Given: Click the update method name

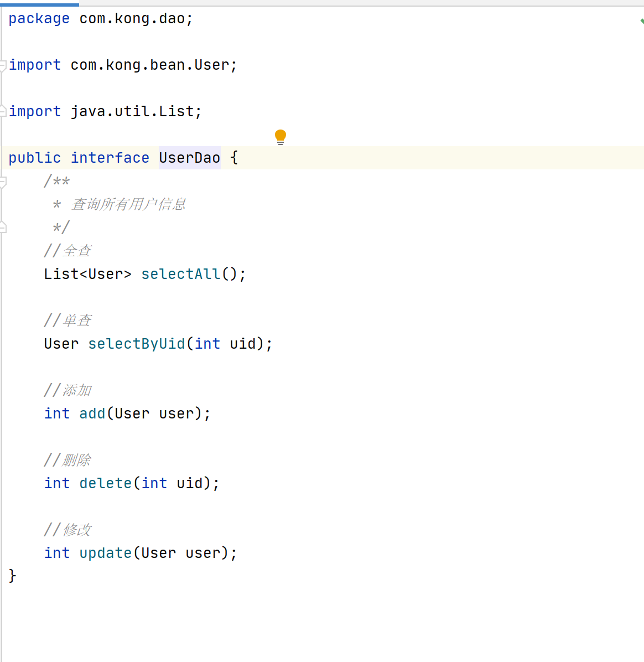Looking at the screenshot, I should [106, 553].
